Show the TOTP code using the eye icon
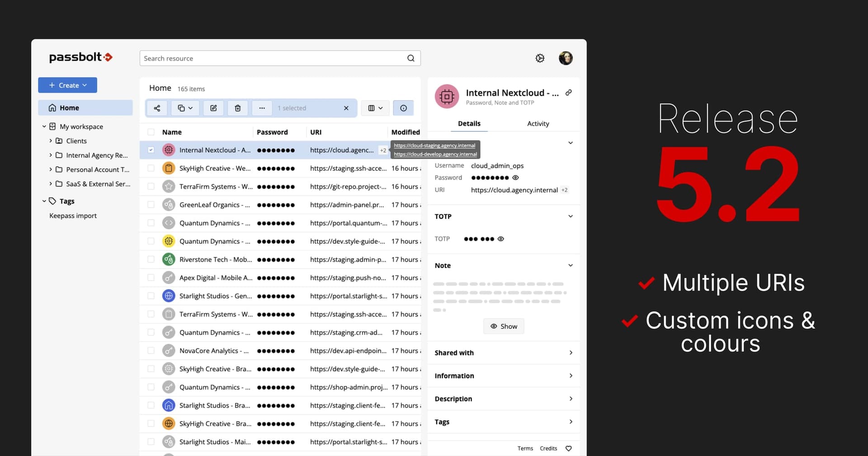The height and width of the screenshot is (456, 868). pos(501,239)
